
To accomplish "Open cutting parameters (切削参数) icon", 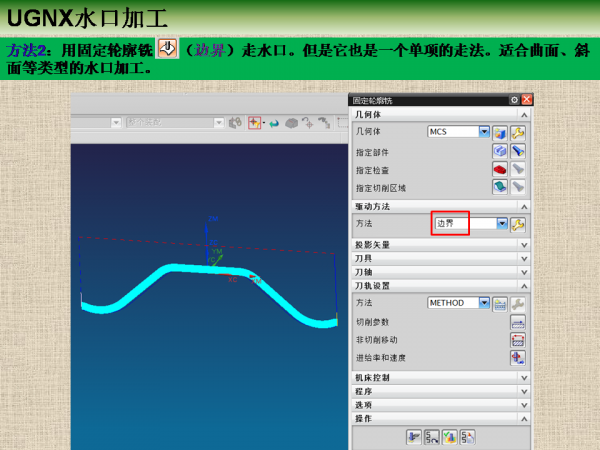I will pos(518,323).
